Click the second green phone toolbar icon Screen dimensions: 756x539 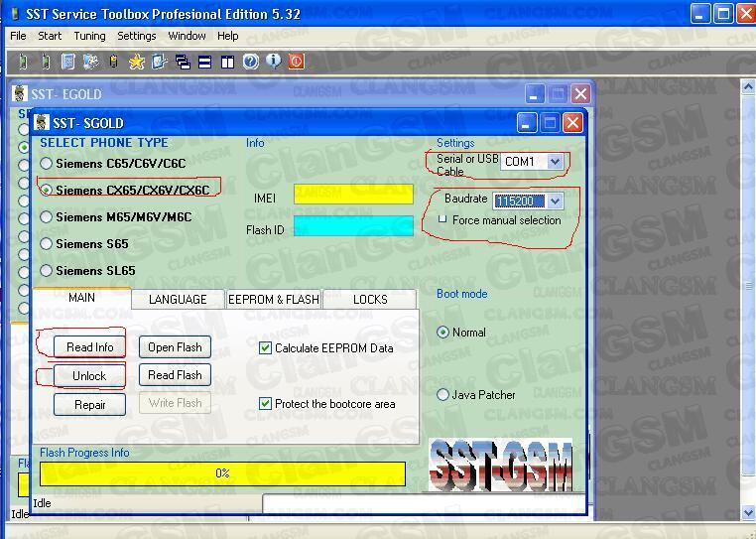tap(46, 62)
